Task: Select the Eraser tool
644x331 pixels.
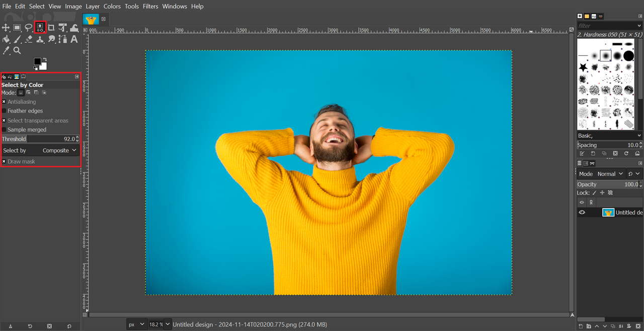Action: tap(29, 39)
